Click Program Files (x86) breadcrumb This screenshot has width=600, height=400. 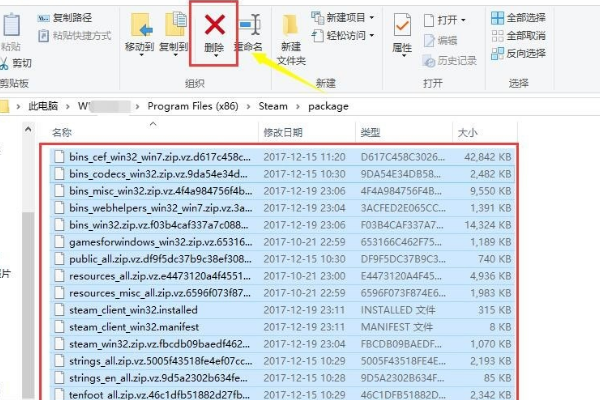coord(193,106)
